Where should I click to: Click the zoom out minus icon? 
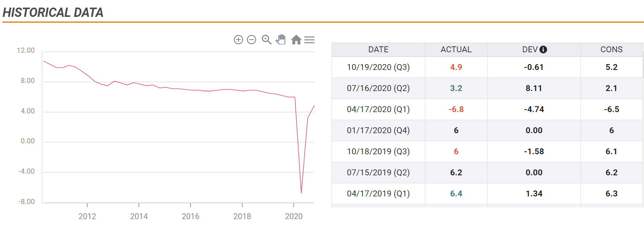pos(252,40)
